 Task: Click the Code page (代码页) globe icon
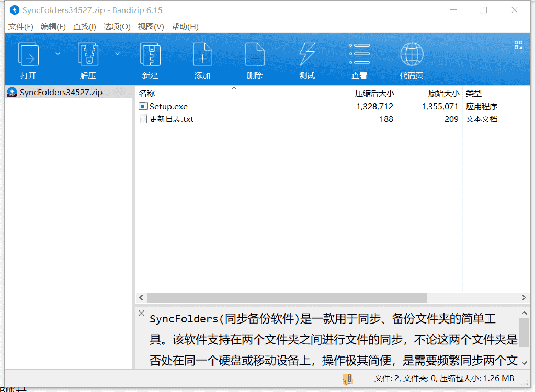tap(412, 54)
